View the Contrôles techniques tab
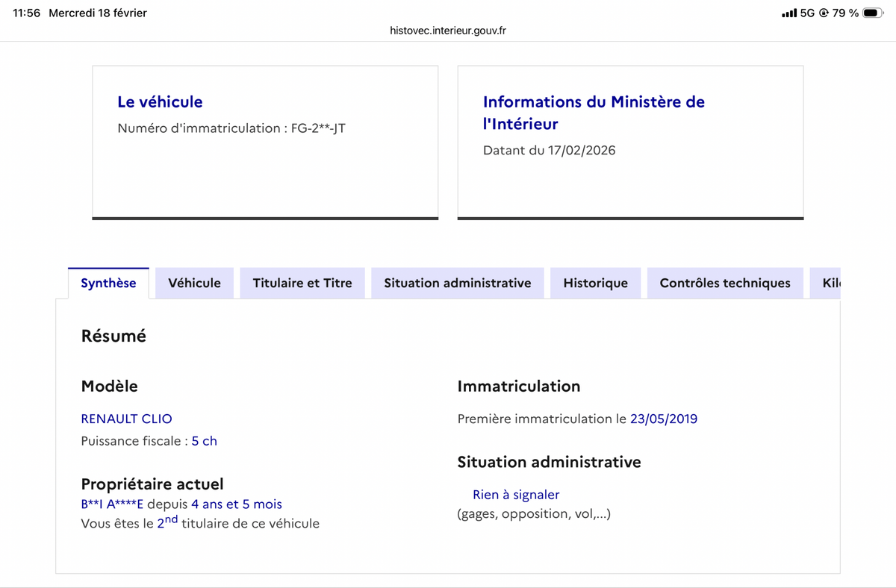Screen dimensions: 896x588 pos(724,283)
